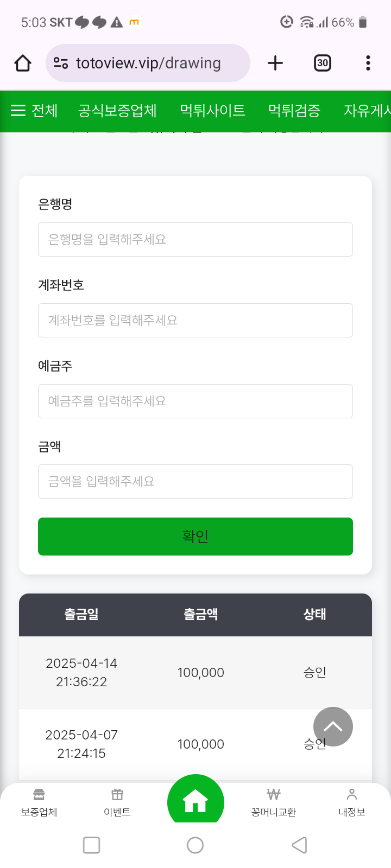Select the 예금주 text field

click(195, 401)
